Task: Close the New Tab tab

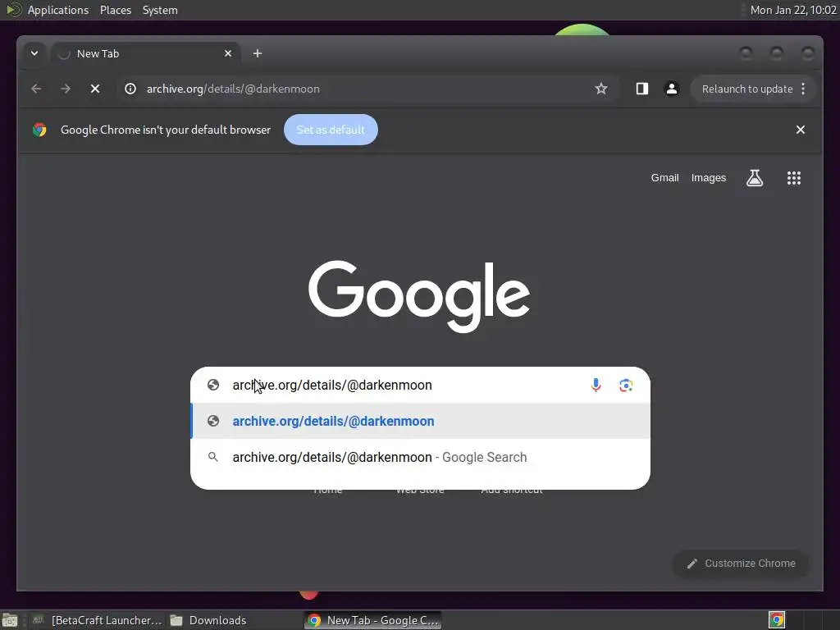Action: [x=228, y=53]
